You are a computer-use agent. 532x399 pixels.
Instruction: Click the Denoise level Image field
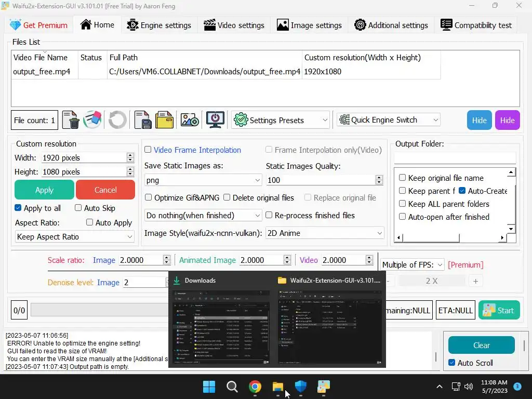coord(145,282)
